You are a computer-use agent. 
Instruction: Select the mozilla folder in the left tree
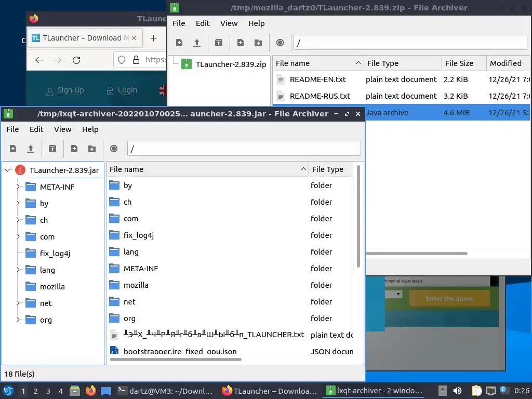pos(52,287)
